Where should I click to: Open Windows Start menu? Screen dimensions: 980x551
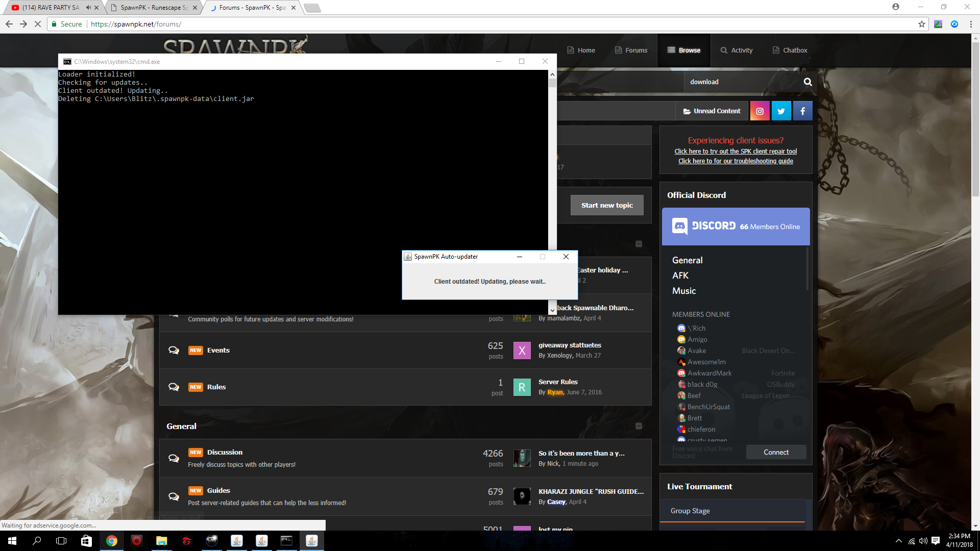pyautogui.click(x=12, y=541)
